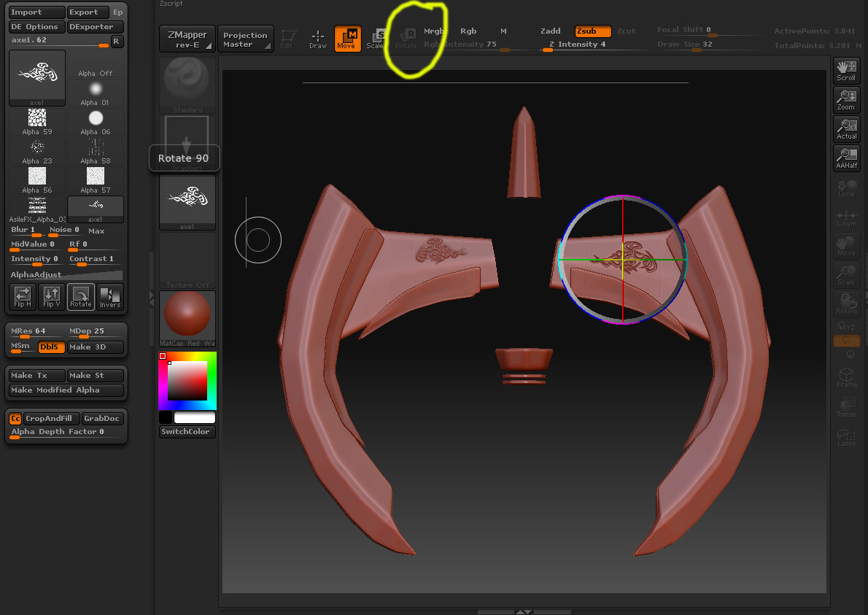Open the DragRect stroke selector
Viewport: 868px width, 615px height.
coord(187,144)
